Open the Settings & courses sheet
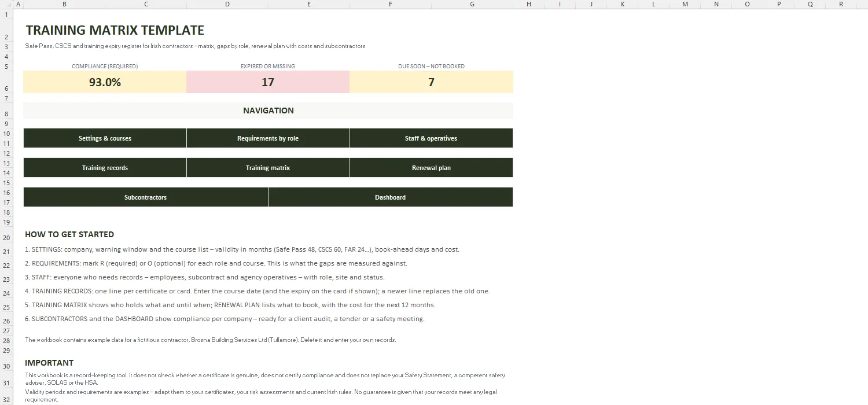868x405 pixels. pyautogui.click(x=105, y=138)
